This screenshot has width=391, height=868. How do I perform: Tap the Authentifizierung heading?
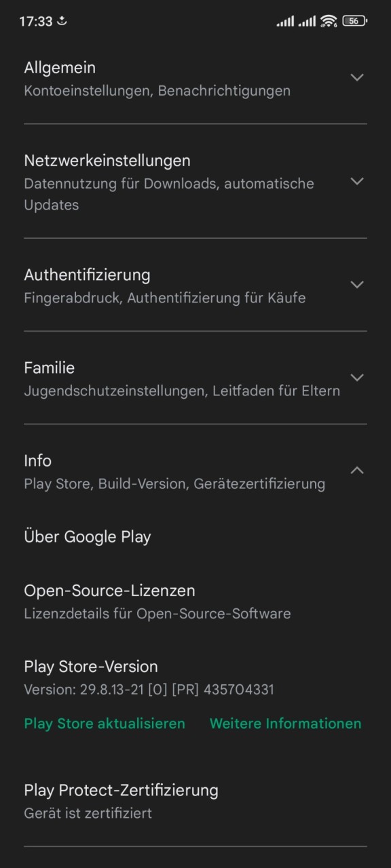[87, 275]
